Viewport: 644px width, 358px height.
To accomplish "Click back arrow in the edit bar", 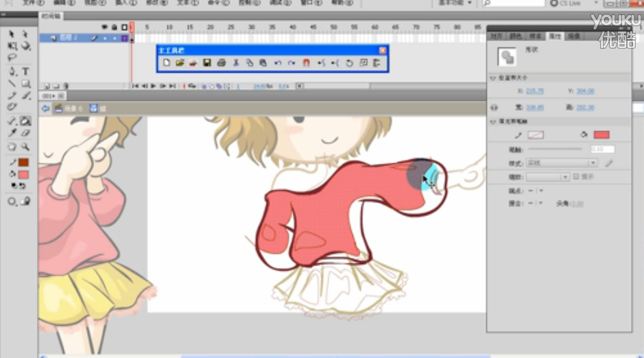I will [45, 108].
